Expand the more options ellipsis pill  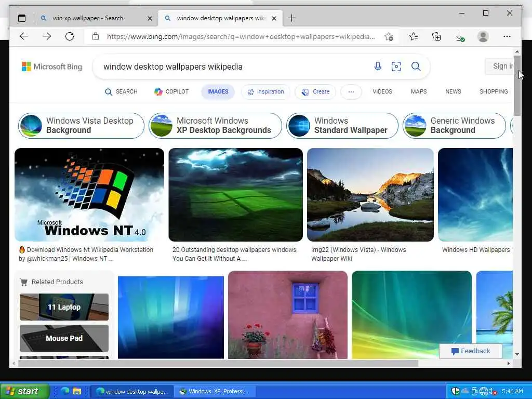pos(351,91)
